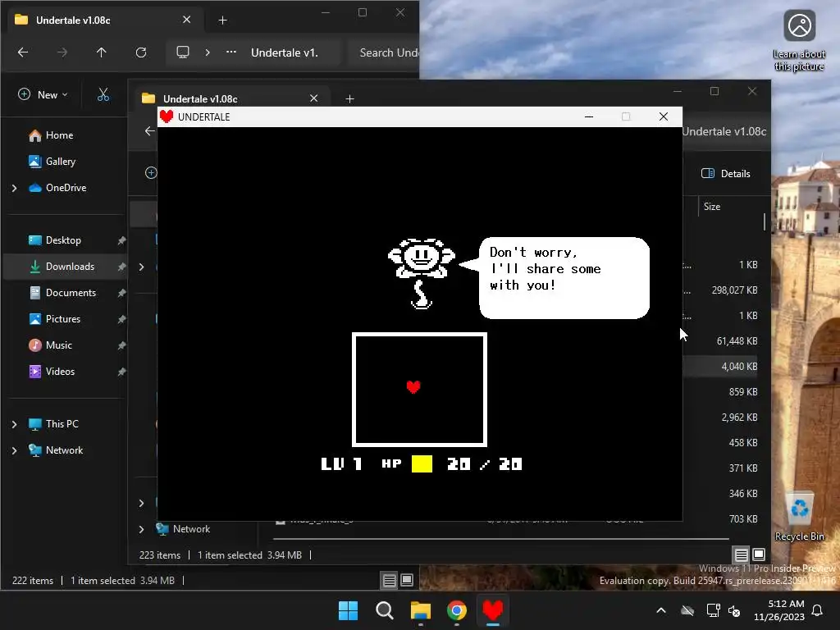The height and width of the screenshot is (630, 840).
Task: Click the New plus icon in the middle window
Action: click(x=151, y=172)
